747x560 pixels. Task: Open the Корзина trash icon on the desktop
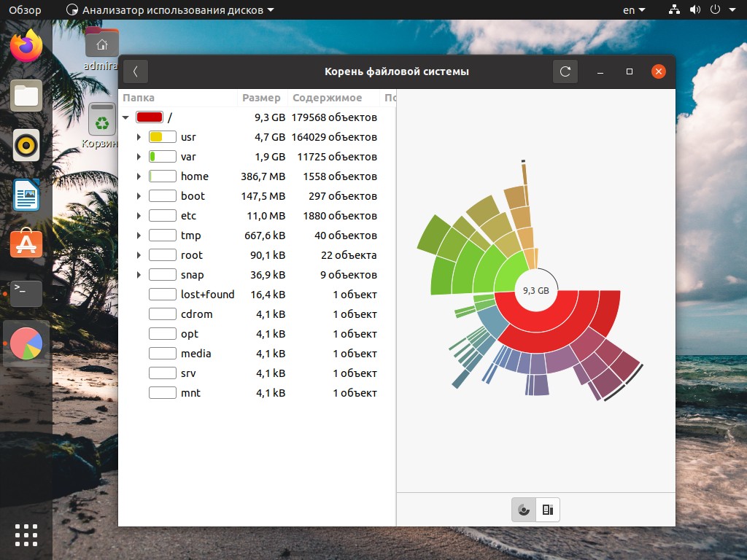101,125
